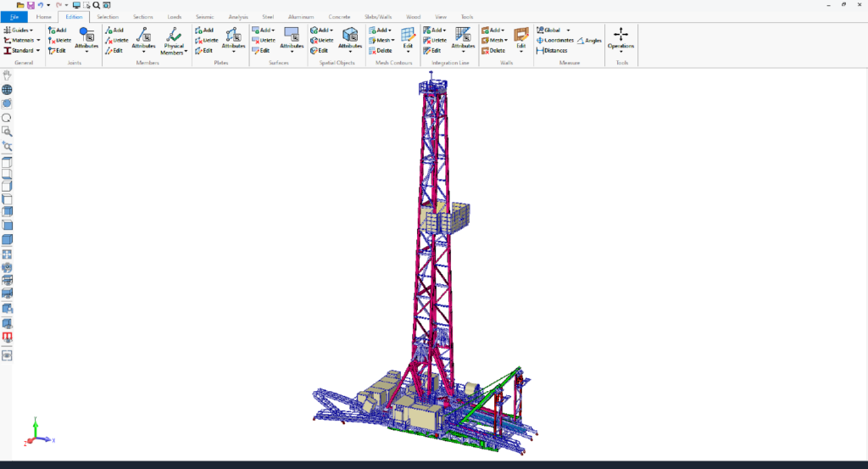Open Mesh Contours Mesh dropdown

[382, 41]
